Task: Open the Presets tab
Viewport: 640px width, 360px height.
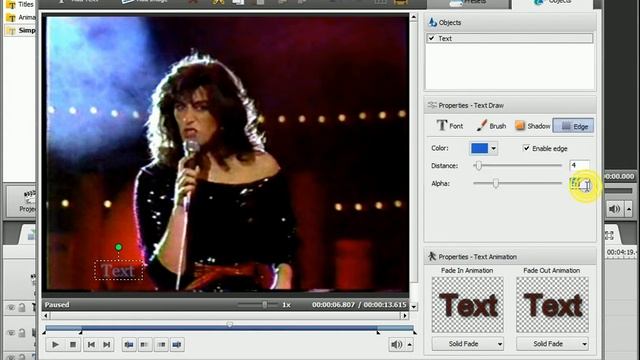Action: (468, 4)
